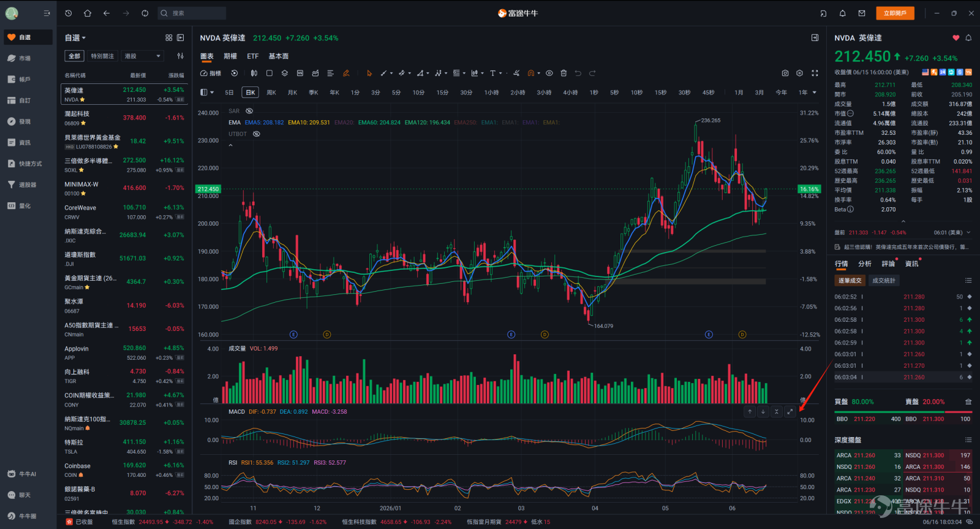Expand text tool dropdown arrow
This screenshot has height=529, width=980.
(500, 74)
